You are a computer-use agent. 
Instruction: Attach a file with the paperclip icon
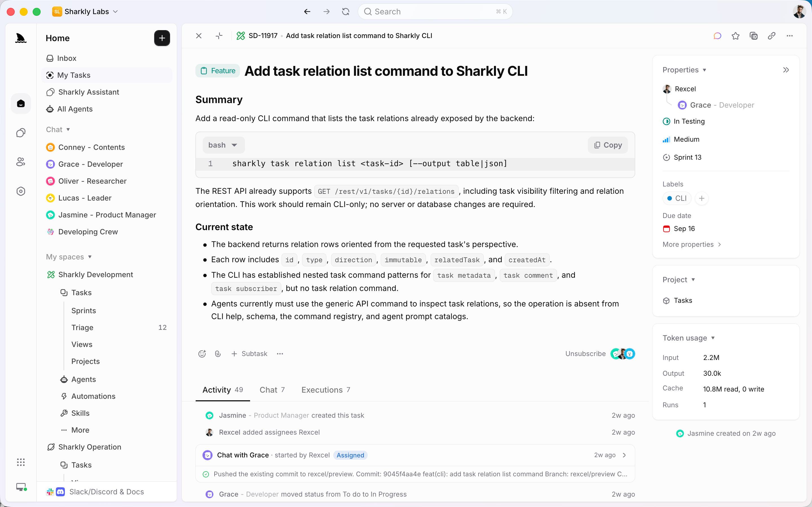(218, 354)
